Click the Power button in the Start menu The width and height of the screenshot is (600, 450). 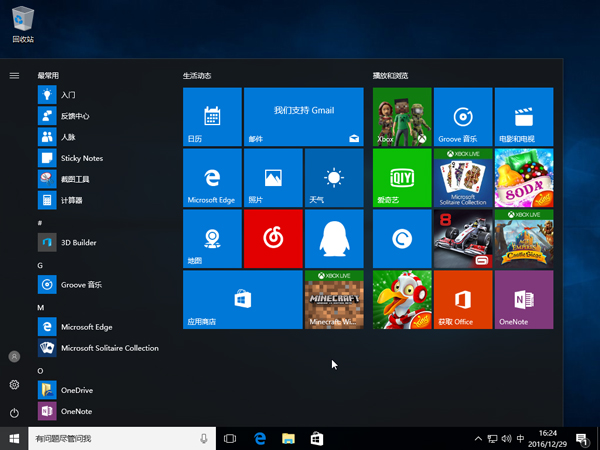14,413
